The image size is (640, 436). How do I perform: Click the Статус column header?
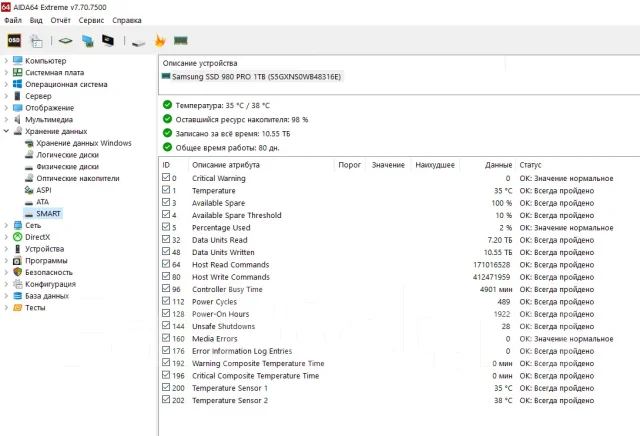point(530,165)
